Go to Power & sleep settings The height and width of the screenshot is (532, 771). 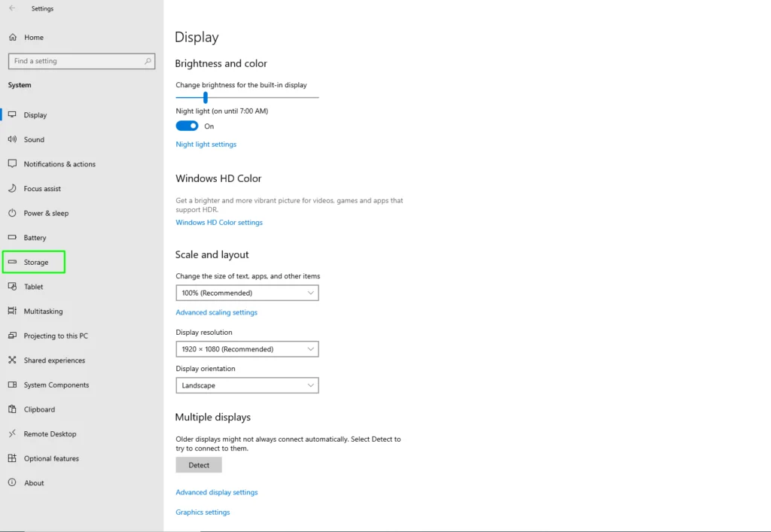[x=46, y=213]
